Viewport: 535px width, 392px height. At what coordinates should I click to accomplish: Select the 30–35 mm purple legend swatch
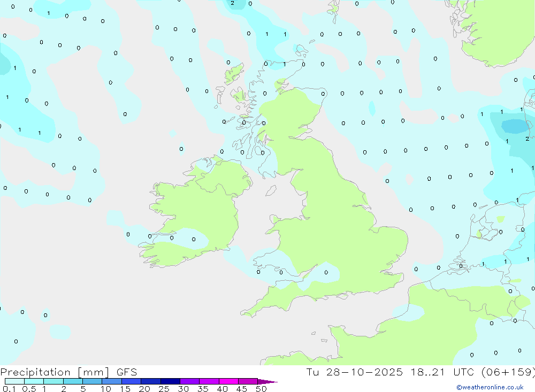coord(190,381)
